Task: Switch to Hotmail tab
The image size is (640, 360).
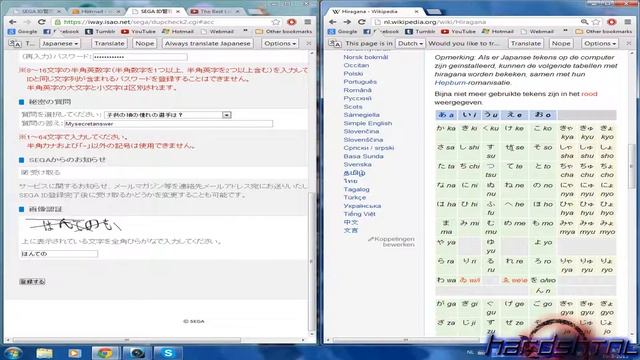Action: 97,11
